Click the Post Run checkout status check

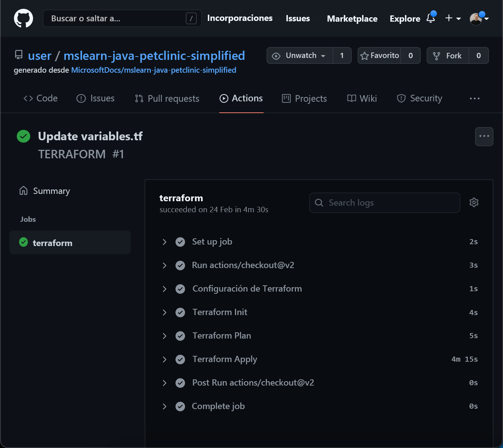180,383
